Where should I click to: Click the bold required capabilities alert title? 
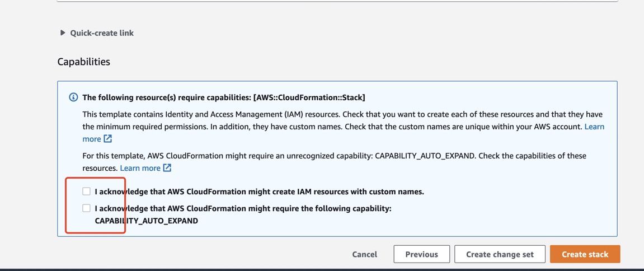pyautogui.click(x=224, y=97)
